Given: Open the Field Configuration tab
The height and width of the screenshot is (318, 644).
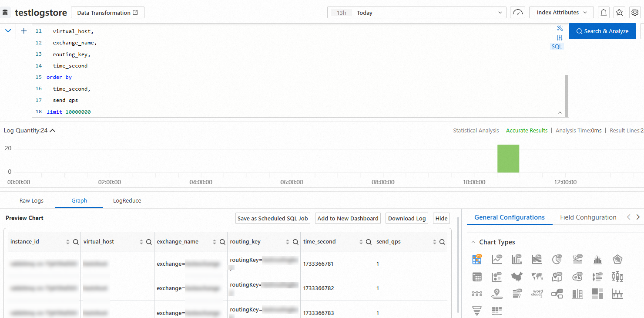Looking at the screenshot, I should pyautogui.click(x=588, y=217).
